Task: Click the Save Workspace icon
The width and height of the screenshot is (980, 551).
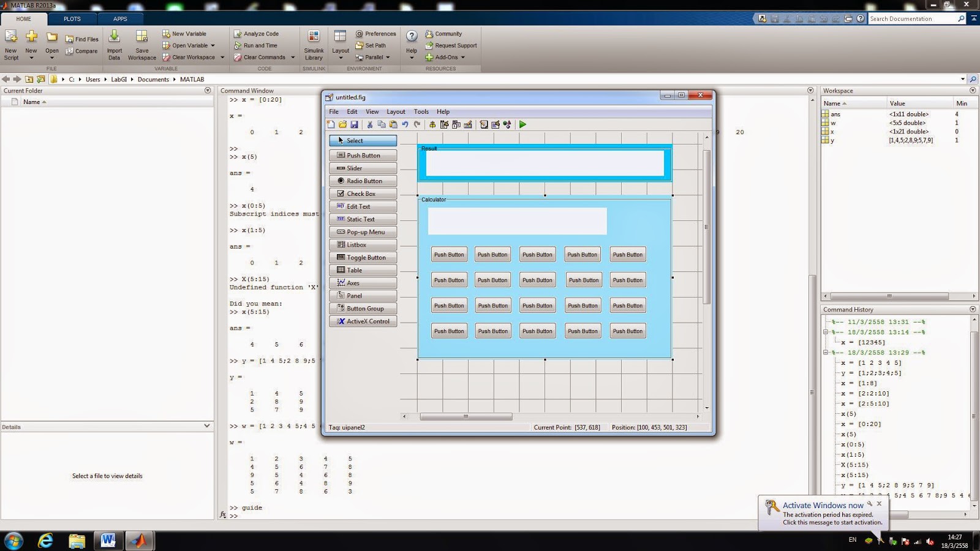Action: [141, 37]
